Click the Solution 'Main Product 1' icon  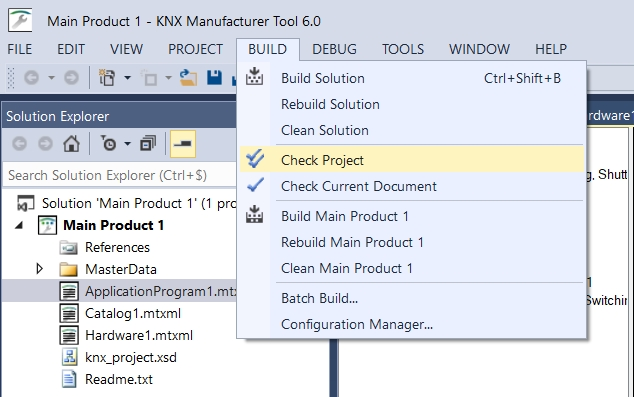pyautogui.click(x=25, y=203)
